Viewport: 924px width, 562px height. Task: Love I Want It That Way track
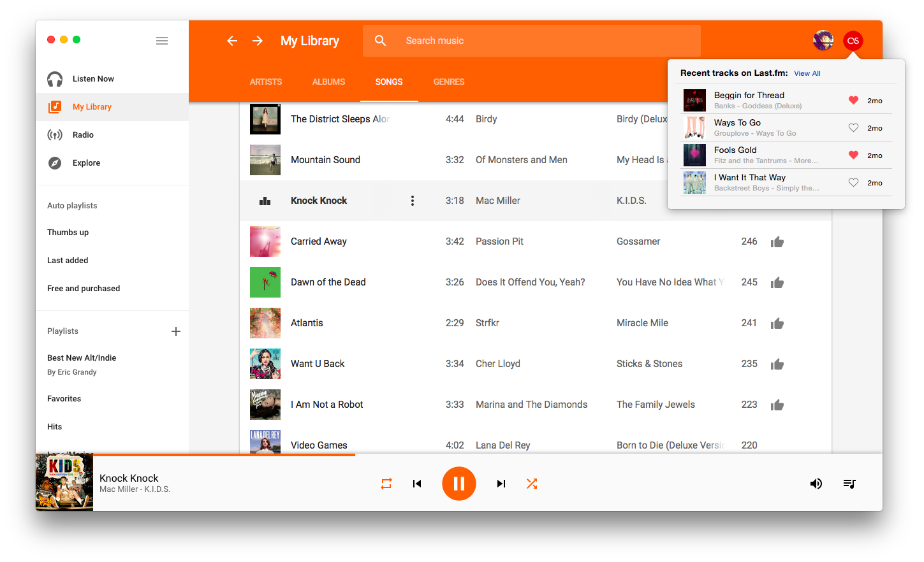tap(853, 182)
